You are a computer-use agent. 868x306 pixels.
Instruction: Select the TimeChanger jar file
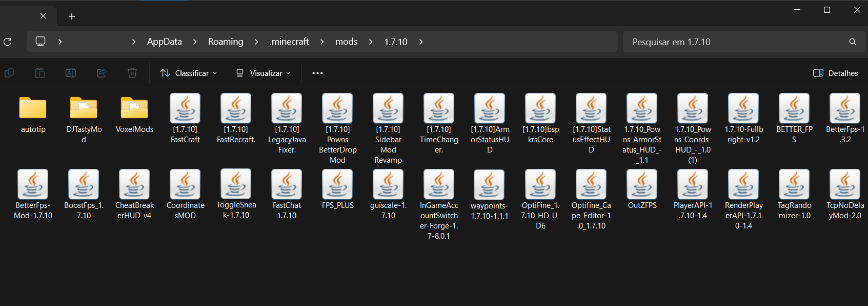click(439, 124)
